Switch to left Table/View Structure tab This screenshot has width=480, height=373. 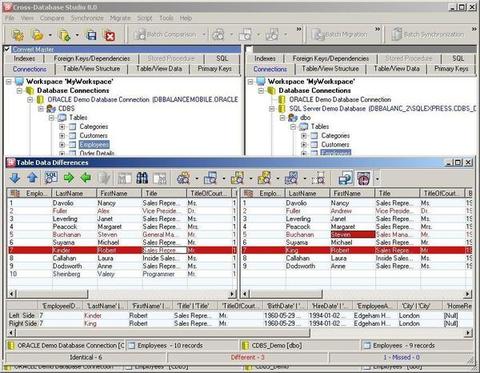(x=91, y=69)
